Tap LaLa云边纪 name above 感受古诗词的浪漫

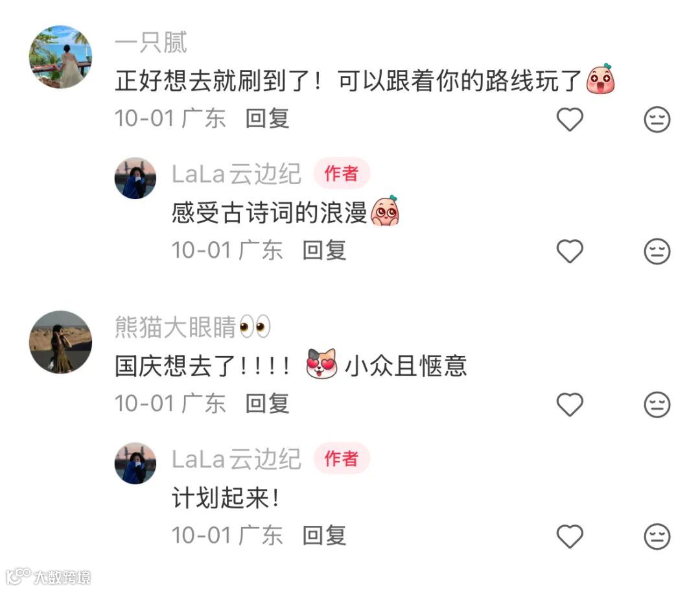click(236, 174)
